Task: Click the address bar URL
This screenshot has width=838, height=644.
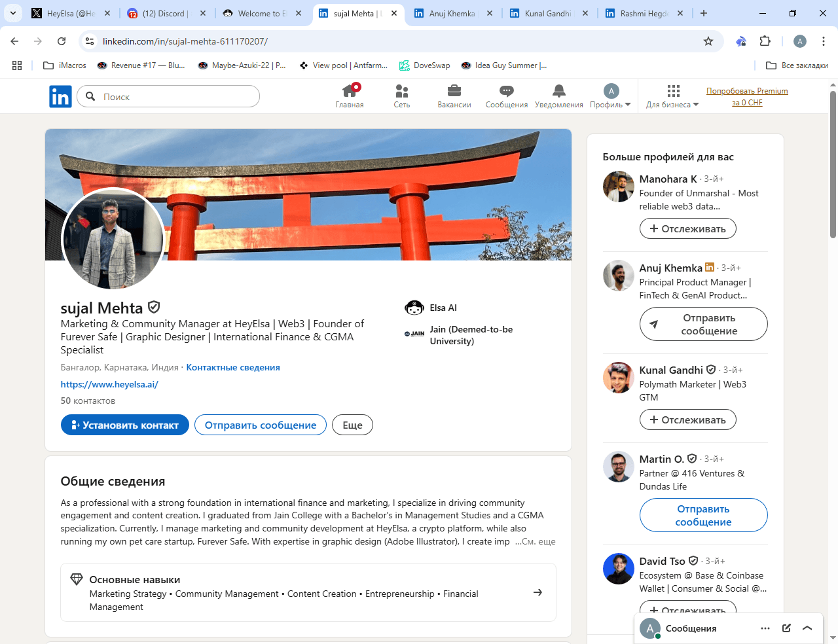Action: [x=185, y=41]
